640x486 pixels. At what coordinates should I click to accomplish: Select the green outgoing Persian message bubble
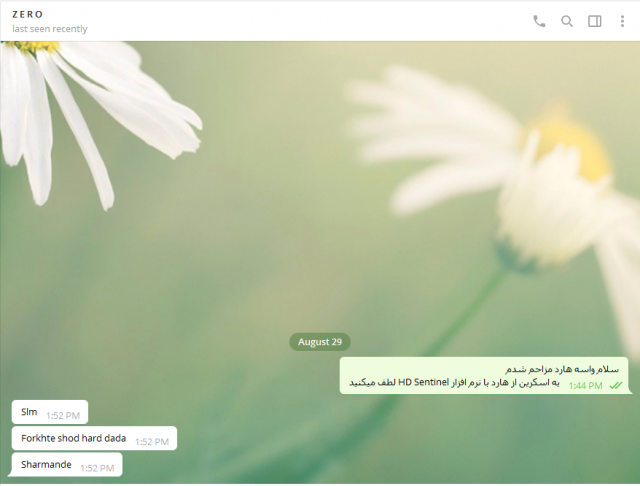click(x=484, y=376)
